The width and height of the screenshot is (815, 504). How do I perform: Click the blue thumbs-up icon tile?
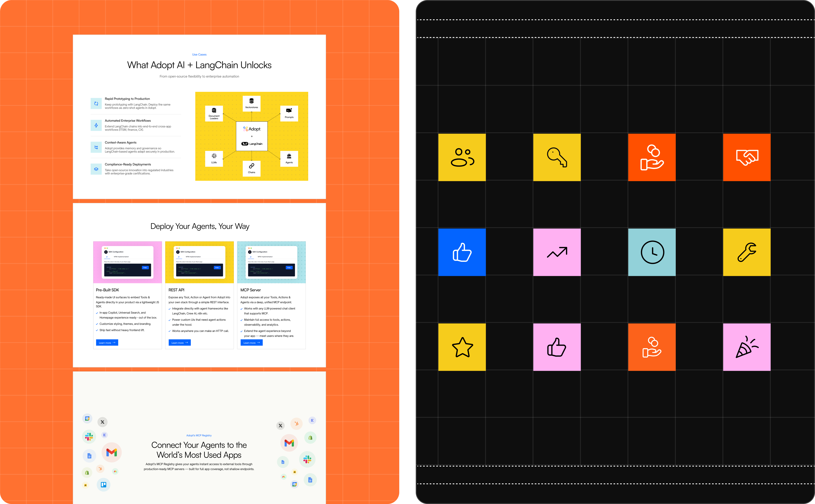pyautogui.click(x=462, y=252)
